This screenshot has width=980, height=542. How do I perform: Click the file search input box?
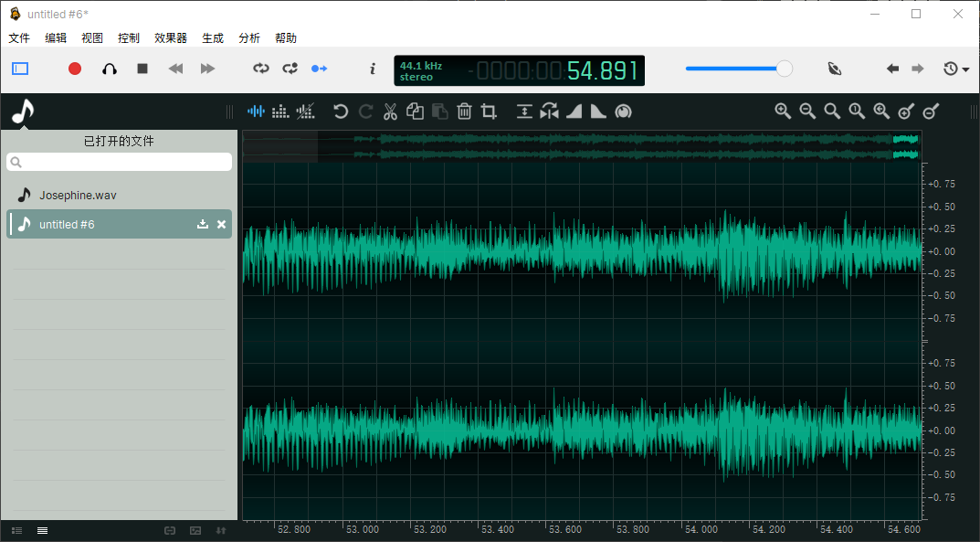[x=119, y=161]
